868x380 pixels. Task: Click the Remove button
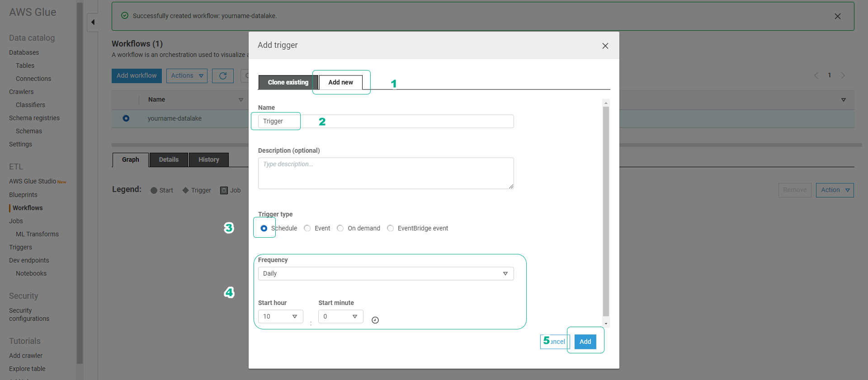point(795,190)
